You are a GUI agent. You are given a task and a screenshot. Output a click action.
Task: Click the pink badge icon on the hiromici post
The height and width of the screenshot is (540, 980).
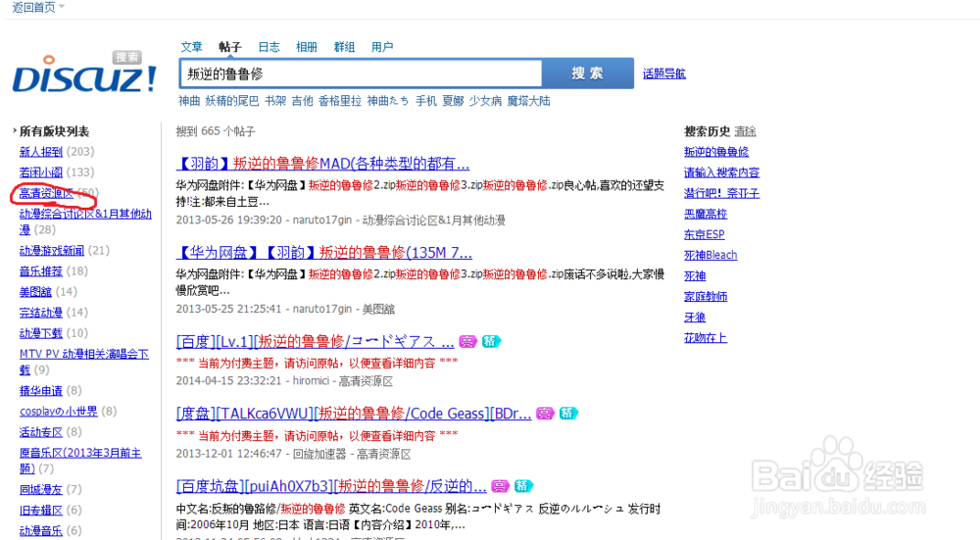click(468, 341)
